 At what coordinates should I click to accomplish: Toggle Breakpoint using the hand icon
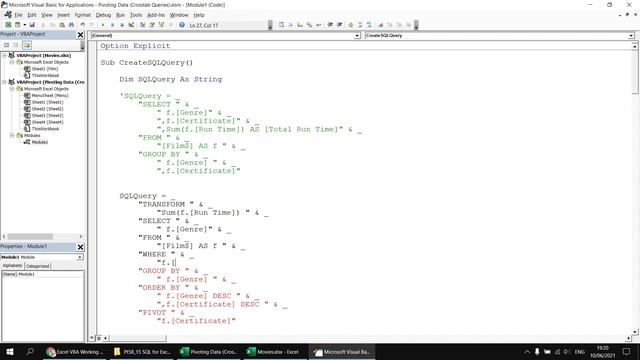(x=351, y=25)
